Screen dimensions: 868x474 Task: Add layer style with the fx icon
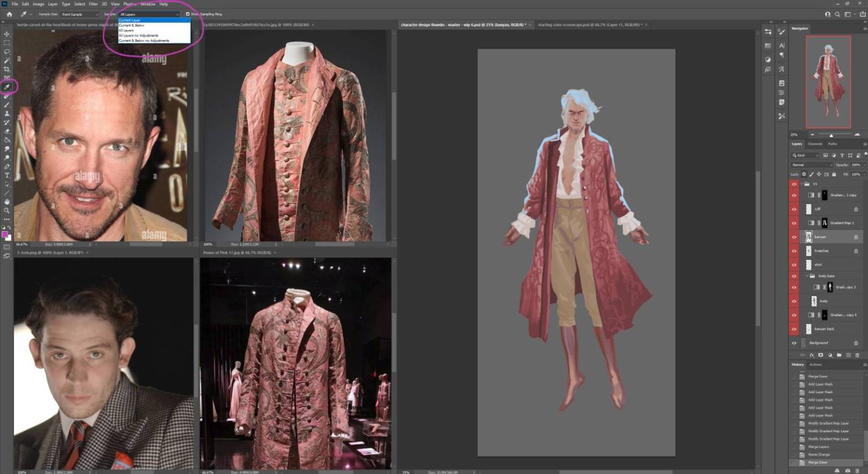[x=811, y=355]
